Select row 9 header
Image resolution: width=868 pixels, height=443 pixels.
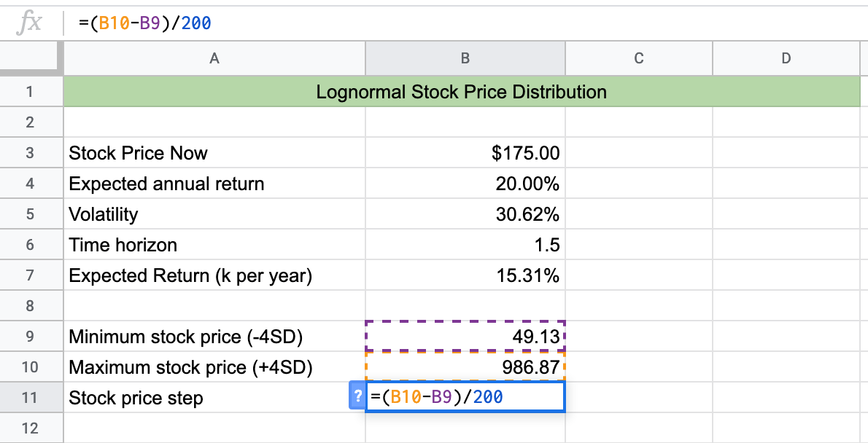tap(31, 337)
